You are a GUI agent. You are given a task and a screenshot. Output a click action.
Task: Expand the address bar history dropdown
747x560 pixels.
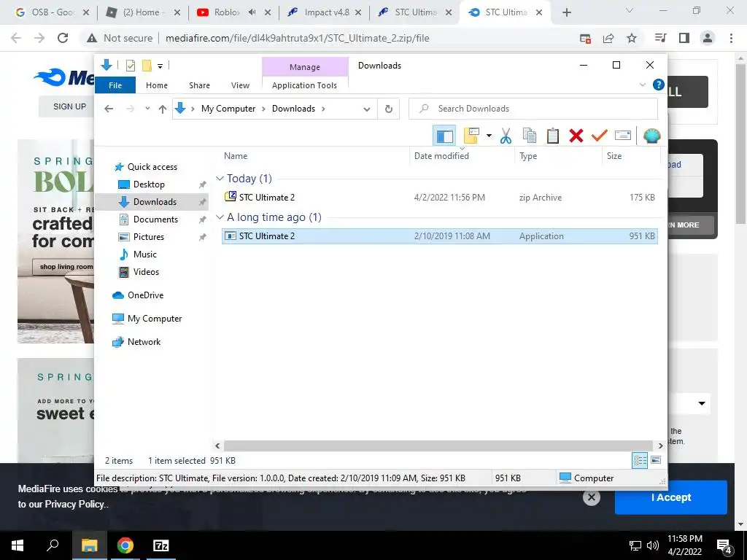[367, 109]
